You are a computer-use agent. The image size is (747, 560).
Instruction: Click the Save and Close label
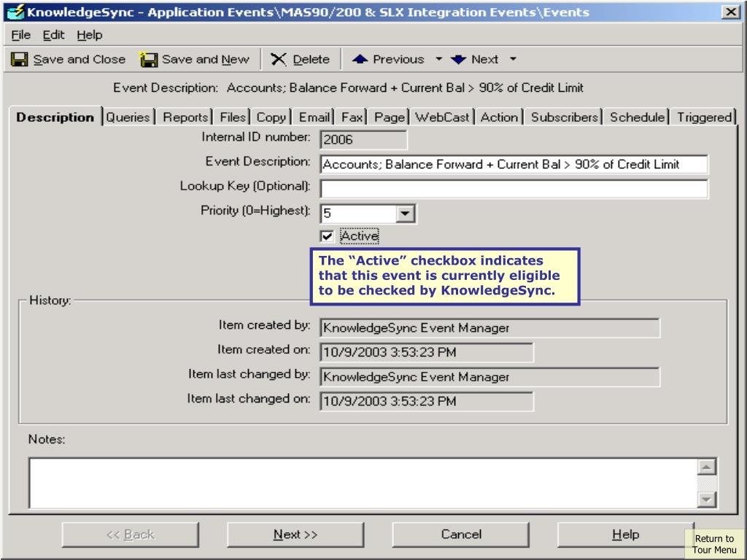click(x=79, y=60)
